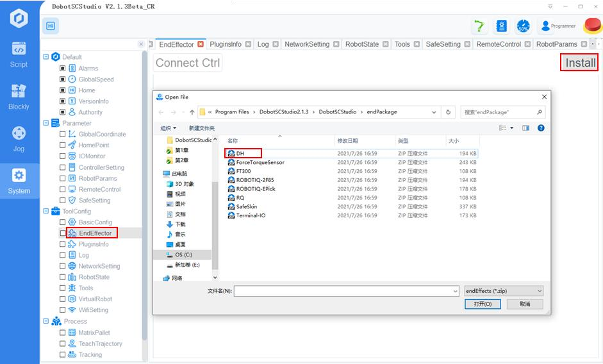This screenshot has width=603, height=364.
Task: Refresh the endPackage folder listing
Action: pos(448,112)
